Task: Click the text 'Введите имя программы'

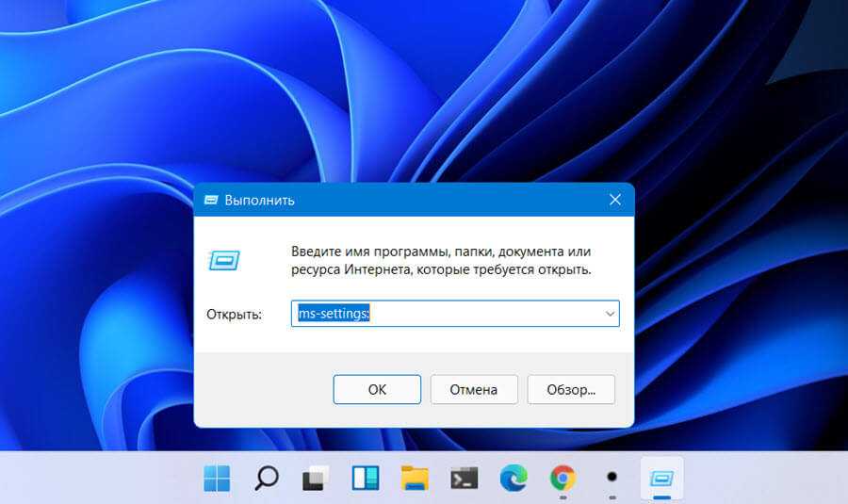Action: [x=370, y=252]
